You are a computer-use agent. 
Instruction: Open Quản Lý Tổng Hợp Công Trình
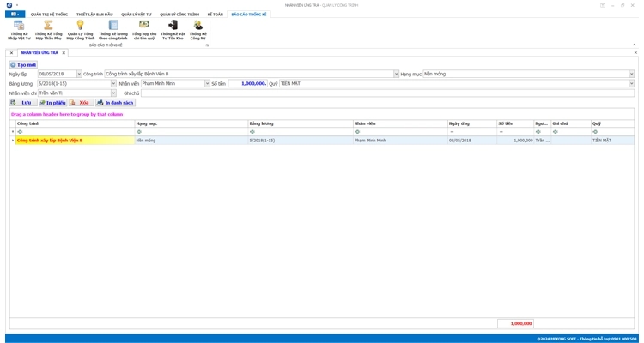(x=80, y=30)
